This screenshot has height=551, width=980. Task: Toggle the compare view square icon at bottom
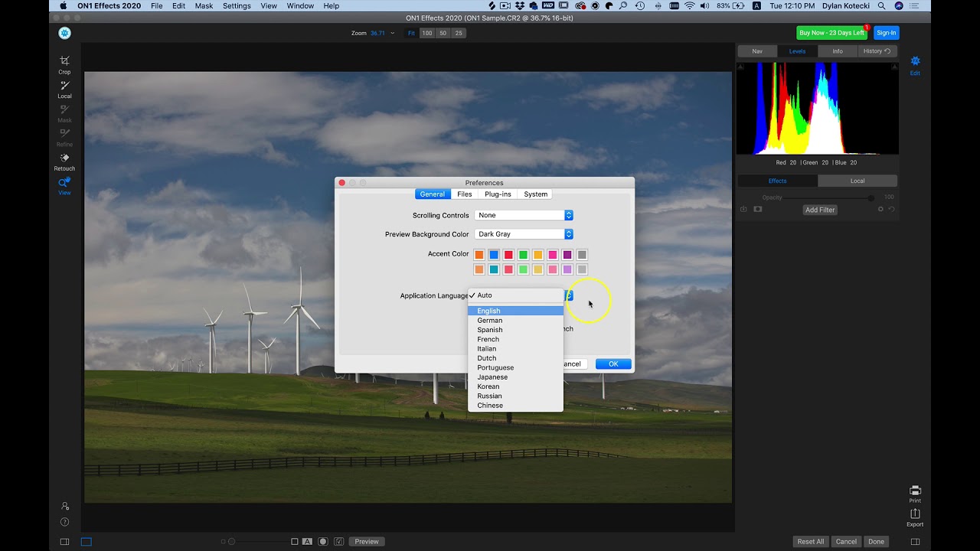tap(86, 541)
